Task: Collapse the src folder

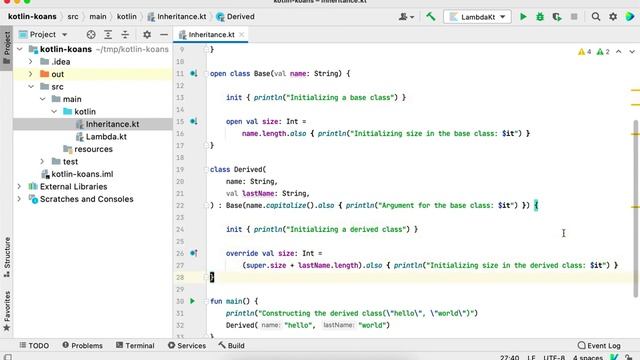Action: (x=31, y=87)
